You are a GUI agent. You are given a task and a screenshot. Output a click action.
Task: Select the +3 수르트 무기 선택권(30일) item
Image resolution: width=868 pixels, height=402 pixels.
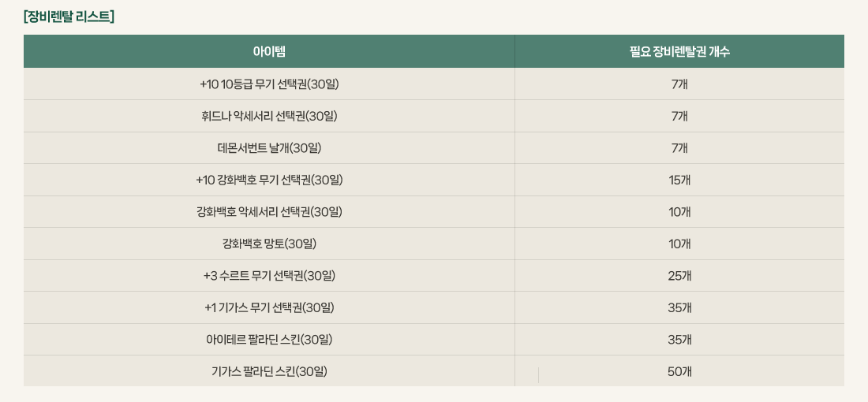[x=269, y=276]
